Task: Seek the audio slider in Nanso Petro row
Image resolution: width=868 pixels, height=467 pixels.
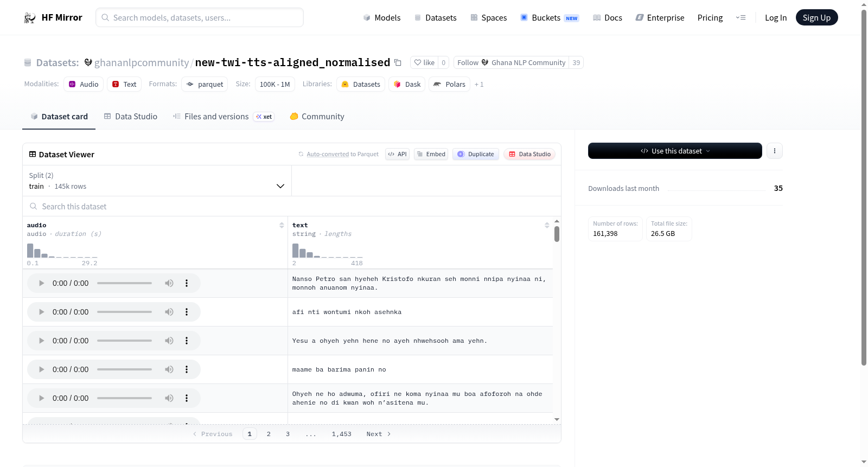Action: coord(124,283)
